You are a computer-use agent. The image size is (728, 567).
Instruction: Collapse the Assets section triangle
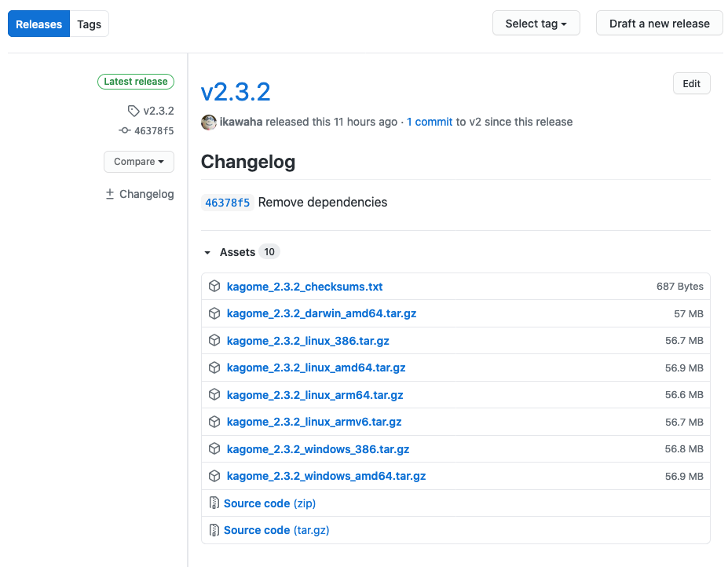[207, 253]
